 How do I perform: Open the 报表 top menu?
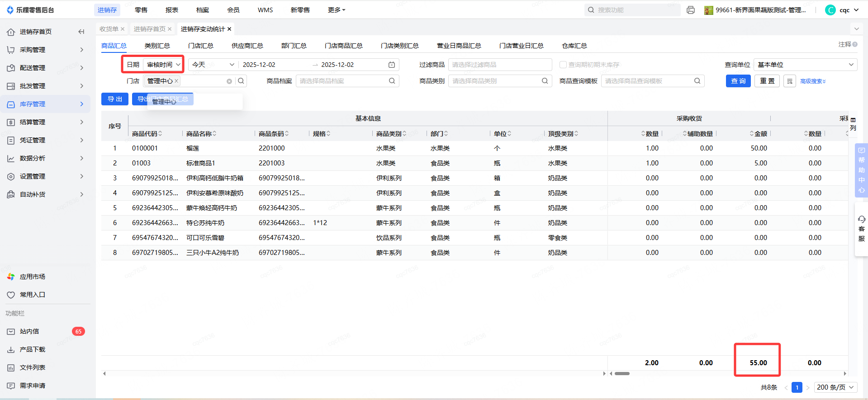[x=172, y=10]
